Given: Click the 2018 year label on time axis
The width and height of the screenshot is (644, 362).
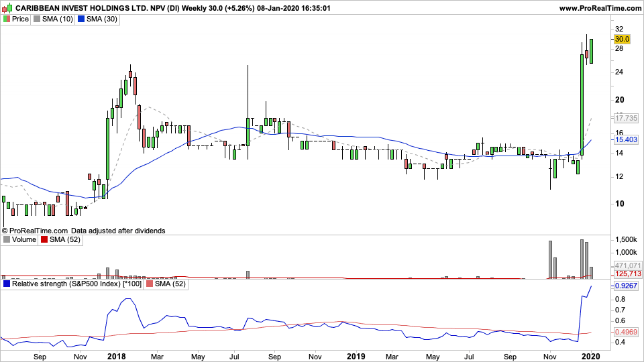Looking at the screenshot, I should 116,356.
